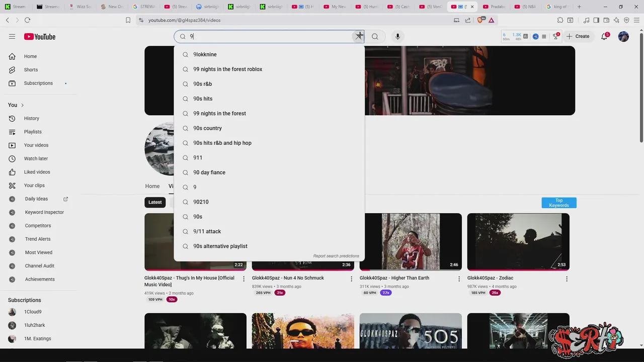644x362 pixels.
Task: Open the channel Home tab
Action: (x=152, y=186)
